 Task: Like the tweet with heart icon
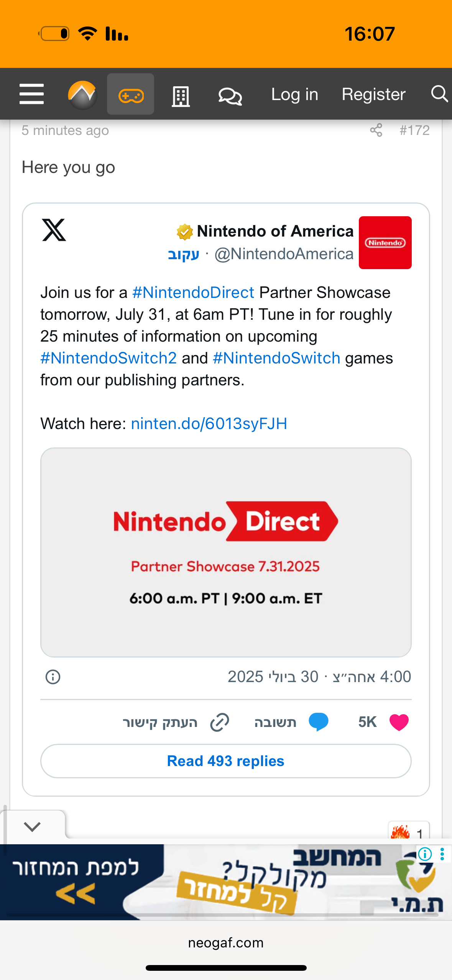point(399,722)
